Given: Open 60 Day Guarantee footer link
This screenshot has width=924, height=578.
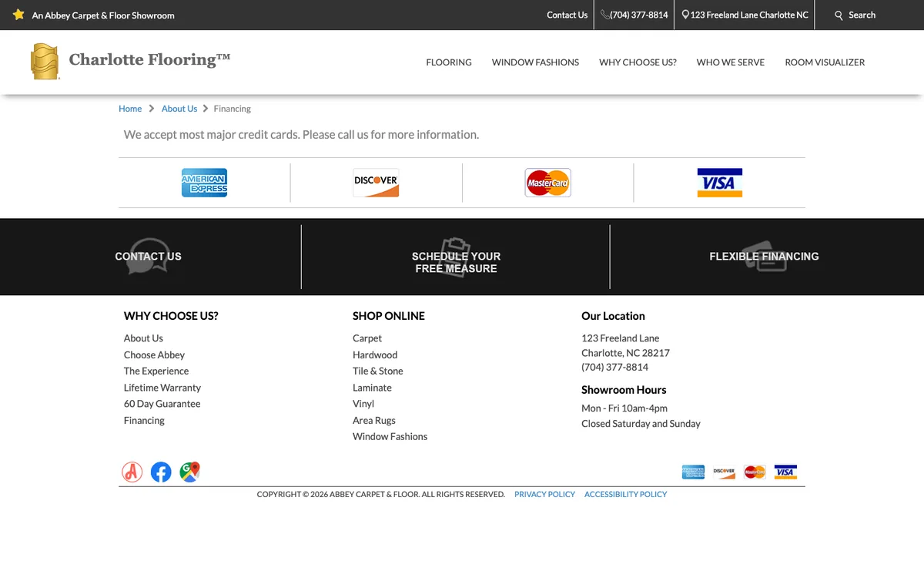Looking at the screenshot, I should click(x=162, y=404).
